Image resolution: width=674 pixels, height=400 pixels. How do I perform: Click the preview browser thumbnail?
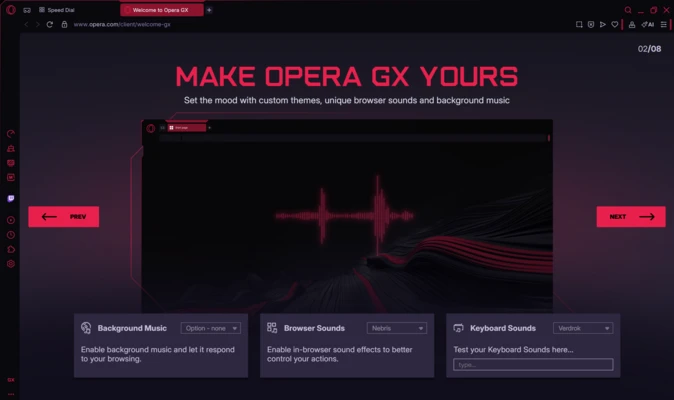pyautogui.click(x=347, y=216)
